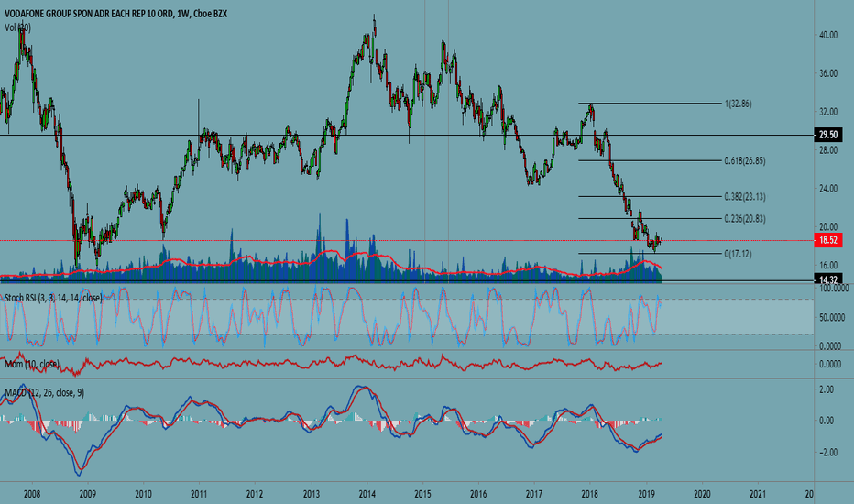Select the 2019 year label on time axis
Image resolution: width=854 pixels, height=504 pixels.
point(647,494)
